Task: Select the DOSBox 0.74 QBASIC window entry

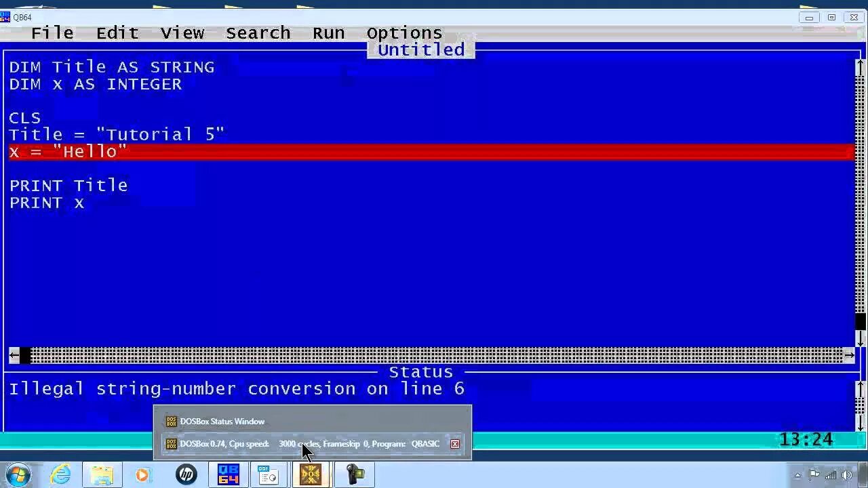Action: 311,444
